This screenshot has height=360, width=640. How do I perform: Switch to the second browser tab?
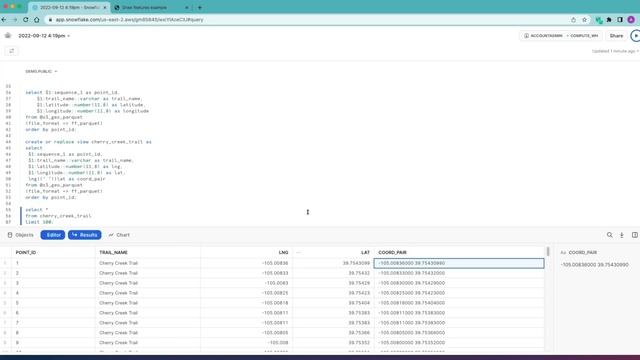pyautogui.click(x=151, y=7)
